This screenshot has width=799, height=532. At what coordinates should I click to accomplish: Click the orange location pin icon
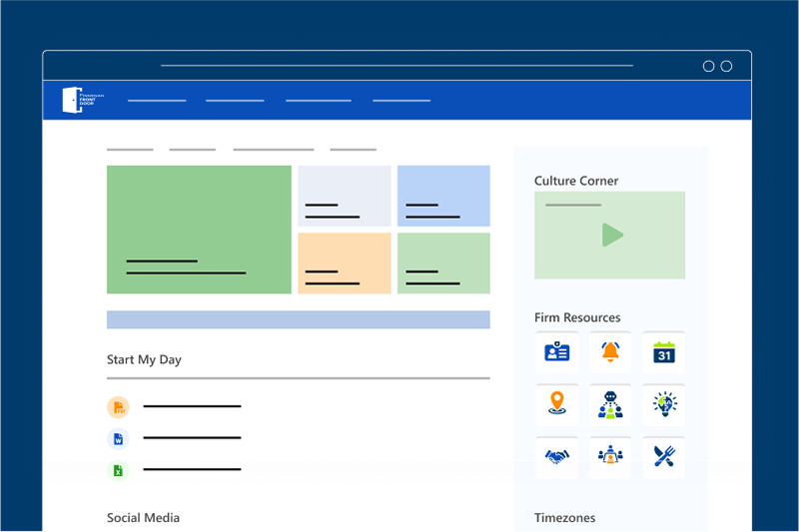557,404
